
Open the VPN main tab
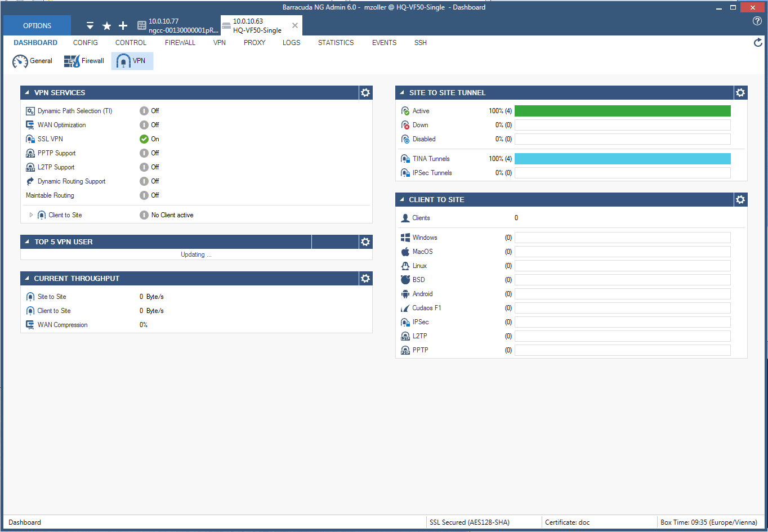point(220,43)
